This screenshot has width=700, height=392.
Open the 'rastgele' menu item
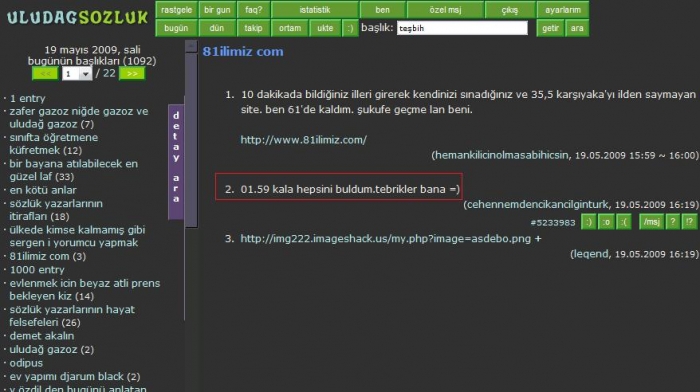(x=176, y=10)
